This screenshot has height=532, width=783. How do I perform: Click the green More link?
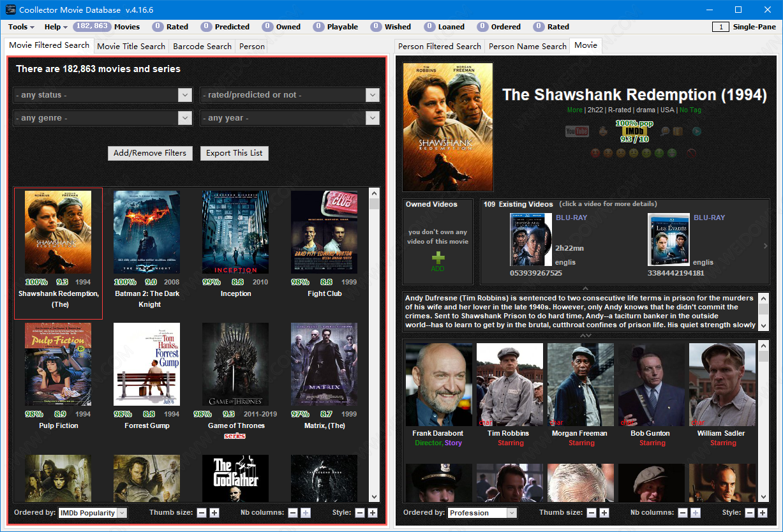574,110
